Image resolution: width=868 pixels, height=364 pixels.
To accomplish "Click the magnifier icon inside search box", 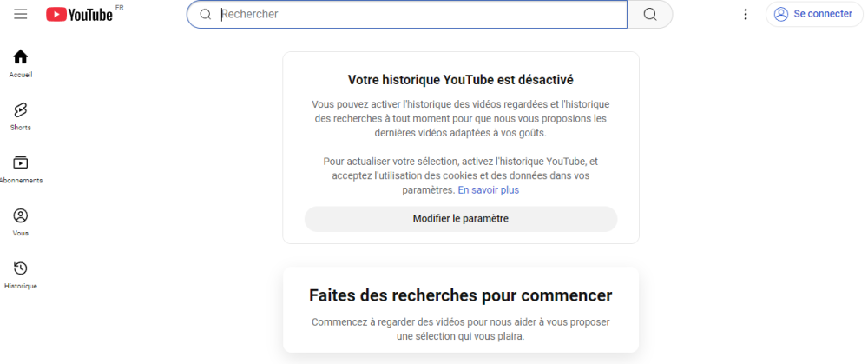I will click(206, 14).
